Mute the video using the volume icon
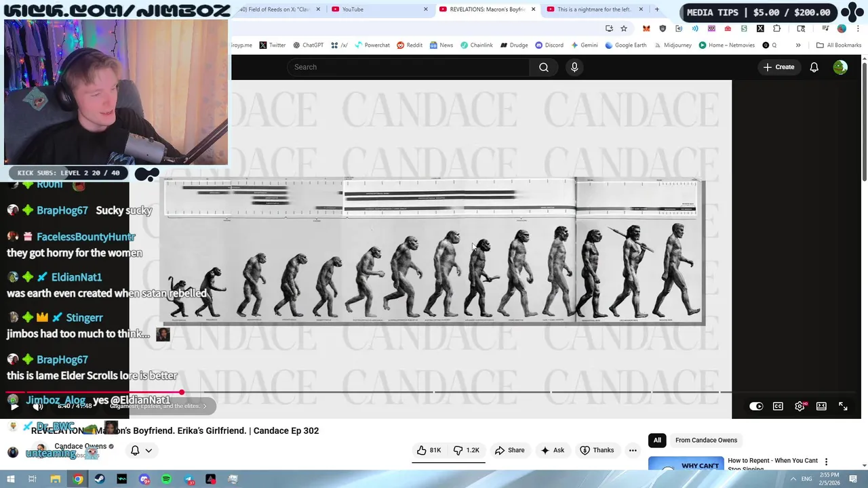 click(x=38, y=406)
